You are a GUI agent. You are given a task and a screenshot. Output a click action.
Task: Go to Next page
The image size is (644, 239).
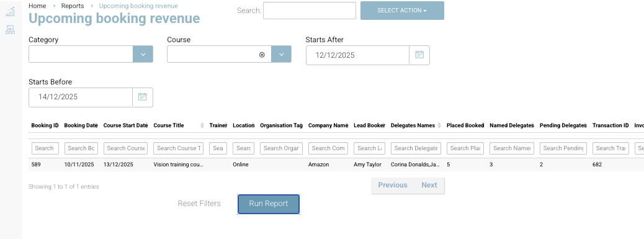[429, 185]
